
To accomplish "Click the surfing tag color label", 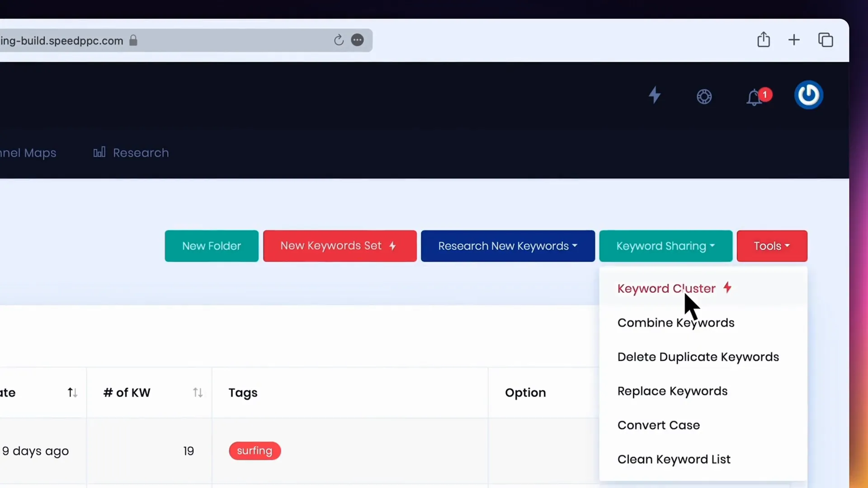I will click(x=254, y=450).
